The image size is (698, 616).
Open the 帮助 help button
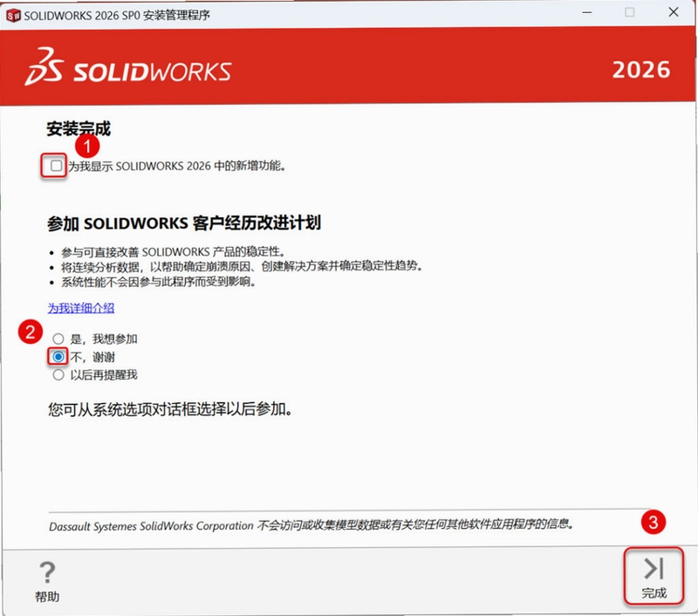47,581
